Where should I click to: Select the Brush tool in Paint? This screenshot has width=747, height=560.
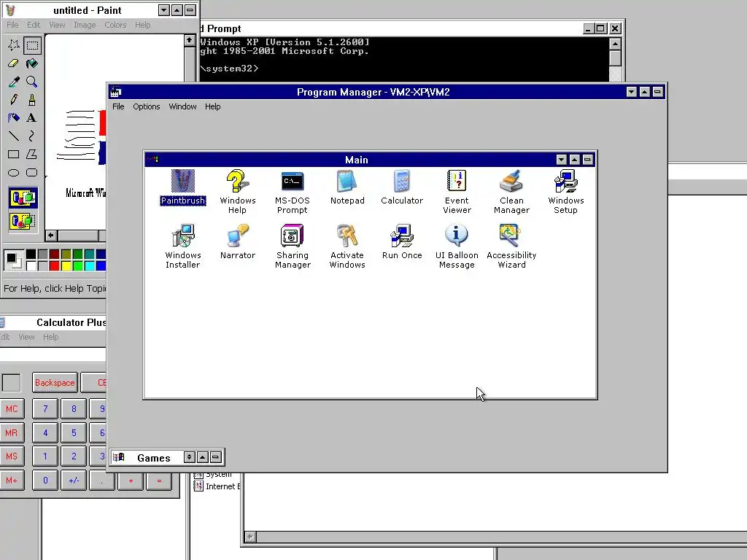[32, 99]
